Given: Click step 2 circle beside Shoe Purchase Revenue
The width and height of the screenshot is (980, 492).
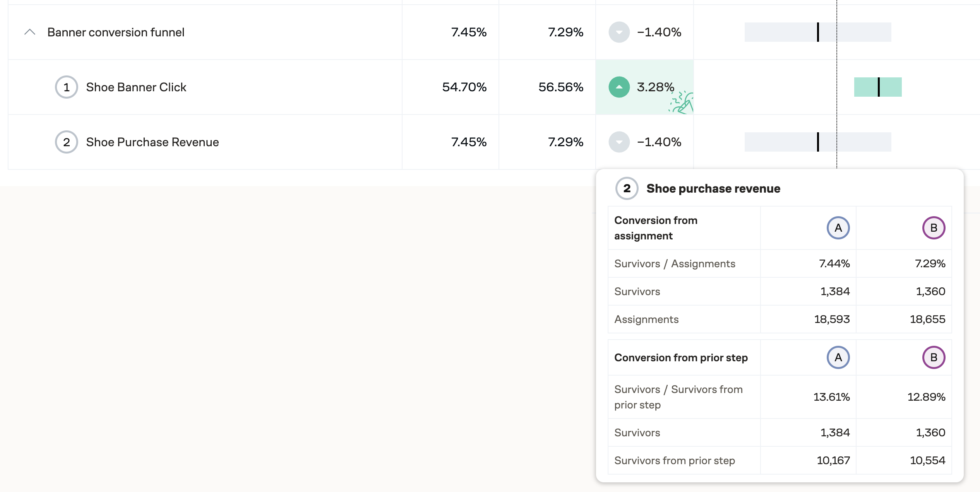Looking at the screenshot, I should (x=67, y=142).
